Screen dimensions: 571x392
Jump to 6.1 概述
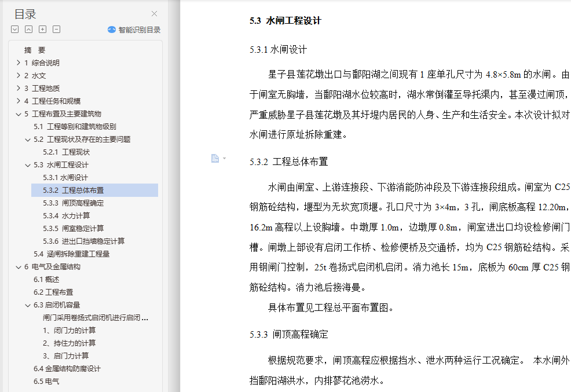click(46, 280)
